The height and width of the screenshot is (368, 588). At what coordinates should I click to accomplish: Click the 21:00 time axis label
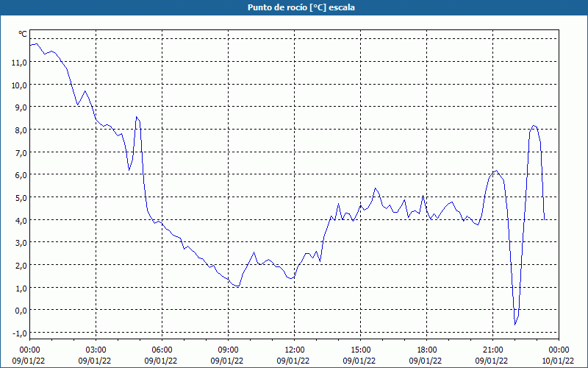pyautogui.click(x=492, y=350)
